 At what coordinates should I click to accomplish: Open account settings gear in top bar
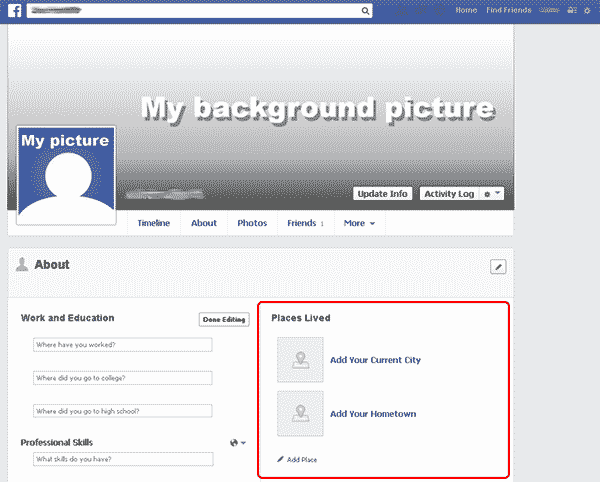pyautogui.click(x=587, y=11)
